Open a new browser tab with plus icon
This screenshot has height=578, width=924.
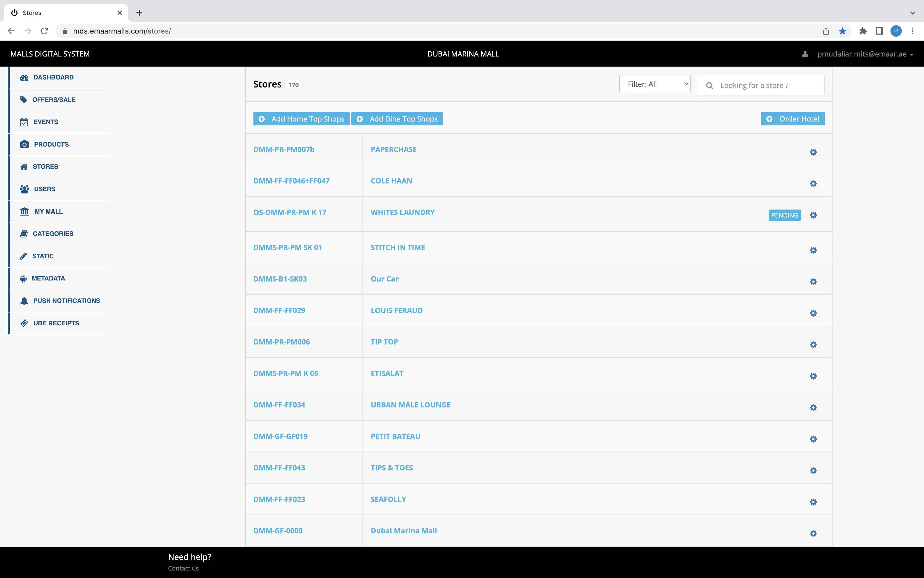tap(139, 13)
